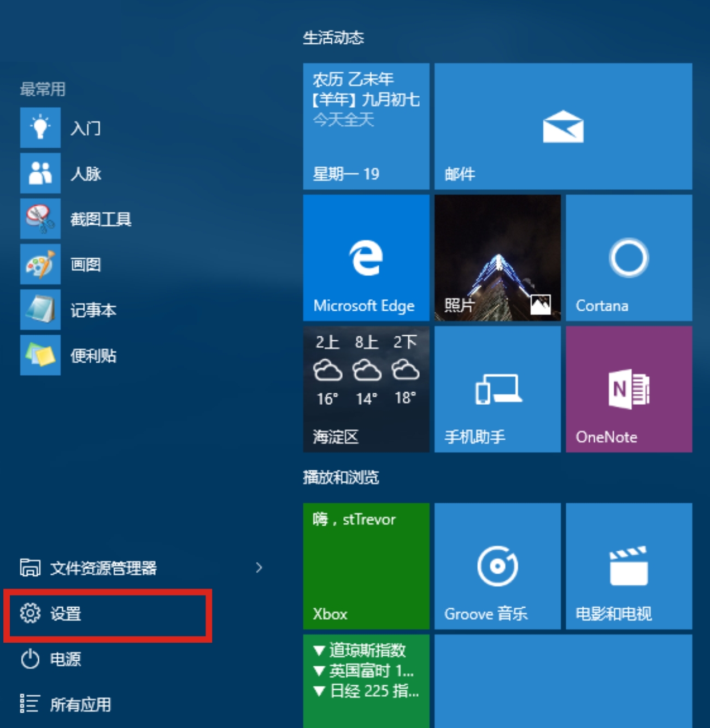The height and width of the screenshot is (728, 710).
Task: Open the Xbox tile greeting stTrevor
Action: [366, 566]
